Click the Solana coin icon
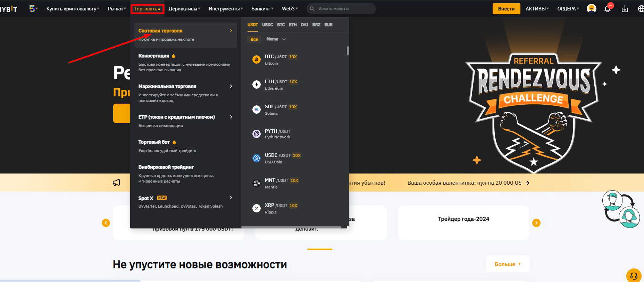The width and height of the screenshot is (644, 282). [256, 110]
